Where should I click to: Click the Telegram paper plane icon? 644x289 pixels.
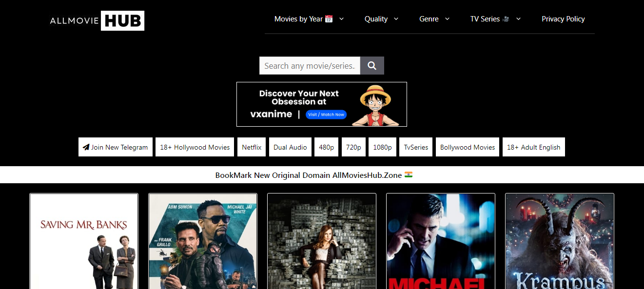(86, 147)
